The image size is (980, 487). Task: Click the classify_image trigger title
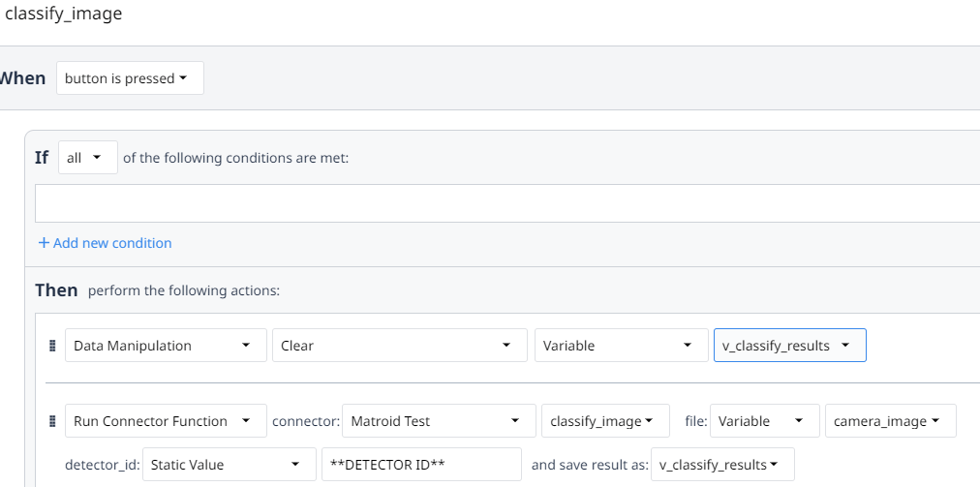[64, 15]
